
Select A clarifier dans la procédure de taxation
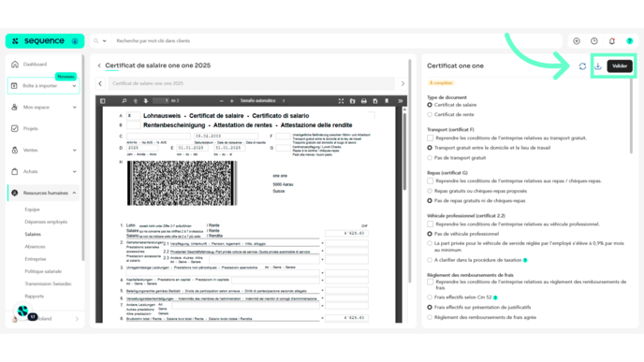[430, 260]
